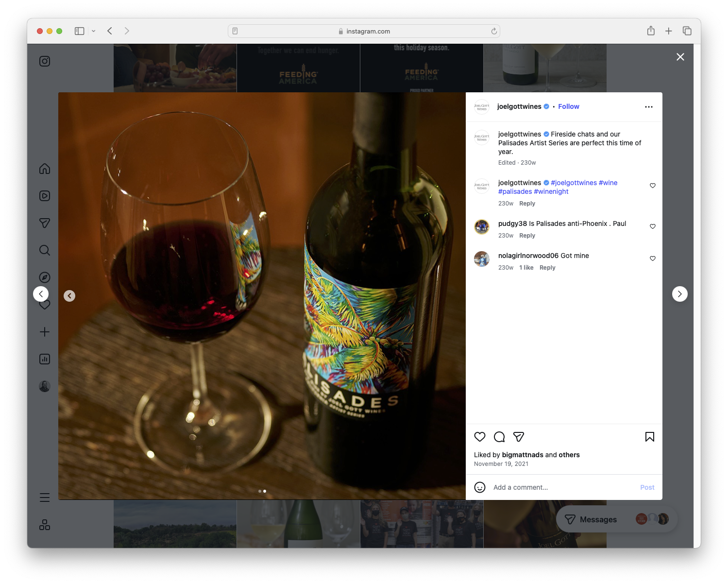Open joelgottwines profile from post header
The image size is (728, 584).
point(519,106)
